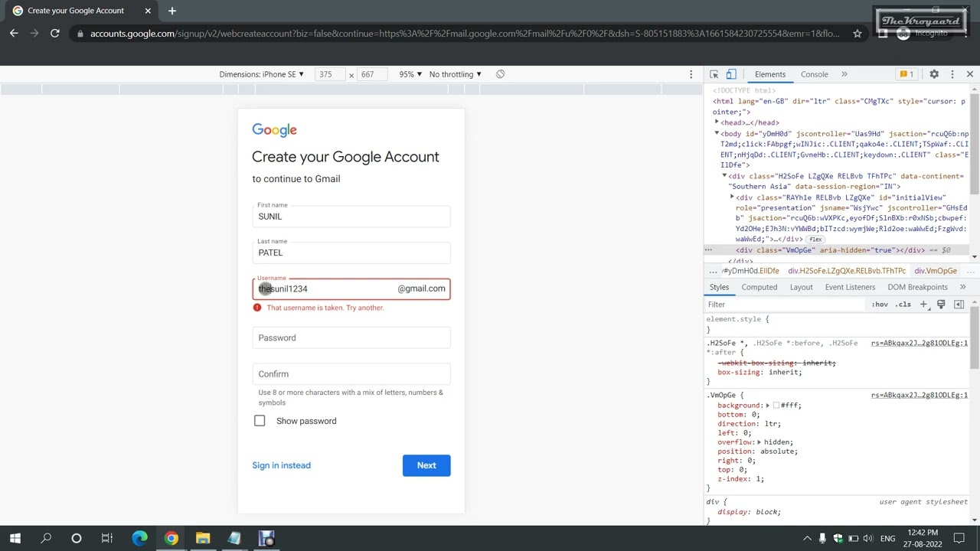The width and height of the screenshot is (980, 551).
Task: Open Cortana circle icon in taskbar
Action: pos(77,539)
